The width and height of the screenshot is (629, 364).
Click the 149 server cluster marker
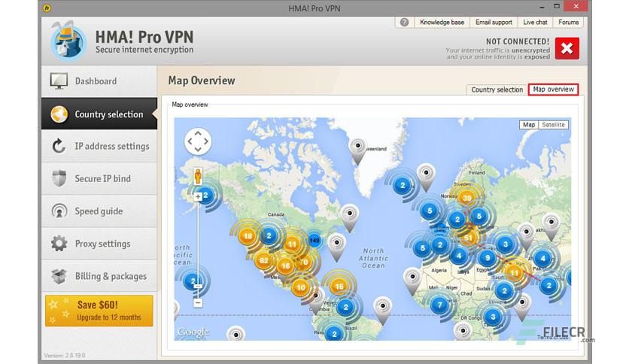click(x=314, y=241)
